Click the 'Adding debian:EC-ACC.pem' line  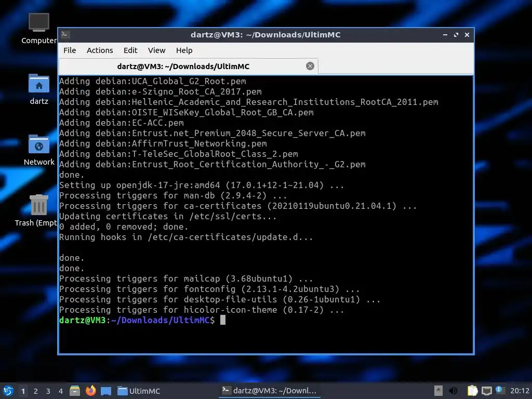(122, 123)
